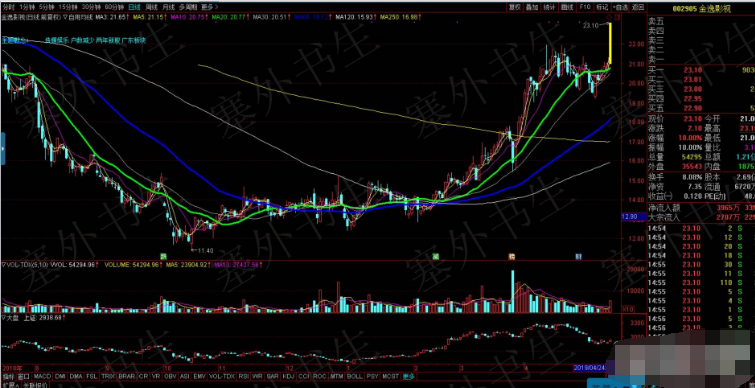The image size is (755, 388).
Task: Expand the 更多 period options
Action: pos(209,7)
